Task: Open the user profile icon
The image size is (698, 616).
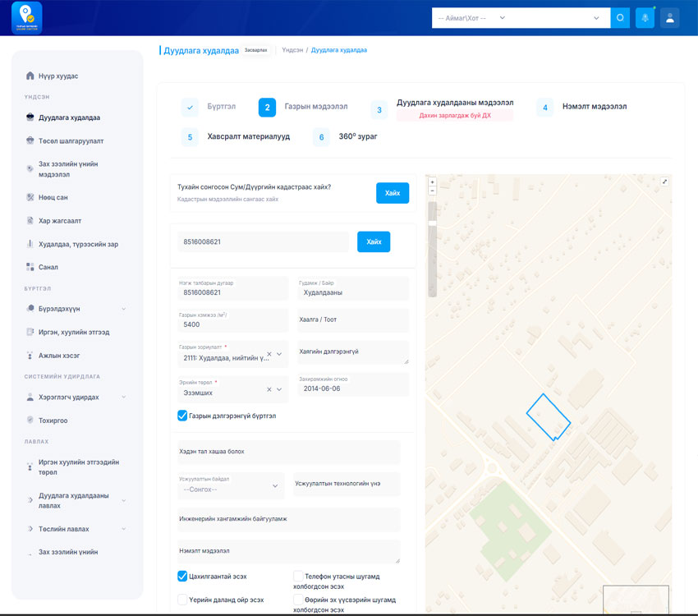Action: (x=669, y=18)
